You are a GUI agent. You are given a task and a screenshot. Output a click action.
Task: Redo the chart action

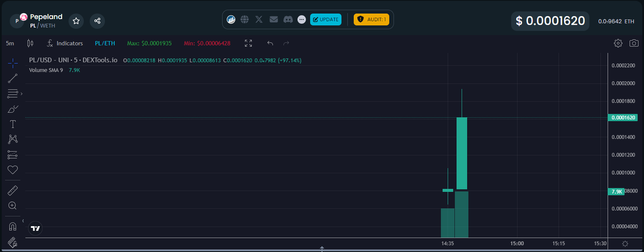point(287,43)
